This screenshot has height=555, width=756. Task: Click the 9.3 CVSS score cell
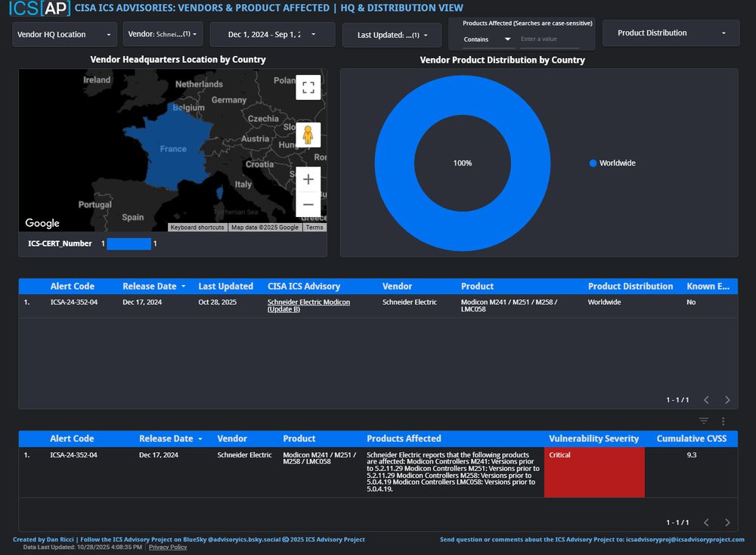pyautogui.click(x=692, y=454)
